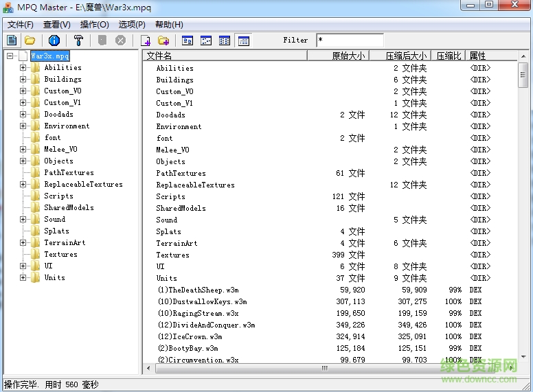Click the open archive folder icon
Screen dimensions: 533x392
pyautogui.click(x=30, y=41)
